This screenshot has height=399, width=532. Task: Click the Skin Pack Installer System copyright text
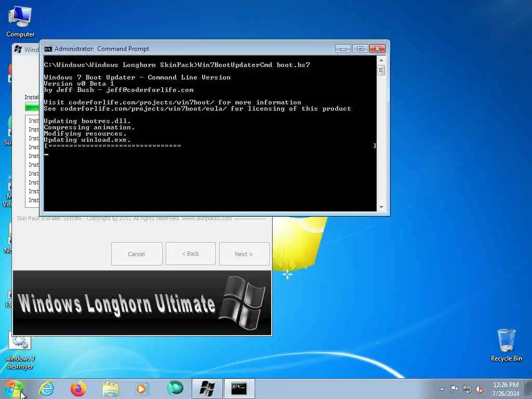coord(124,219)
